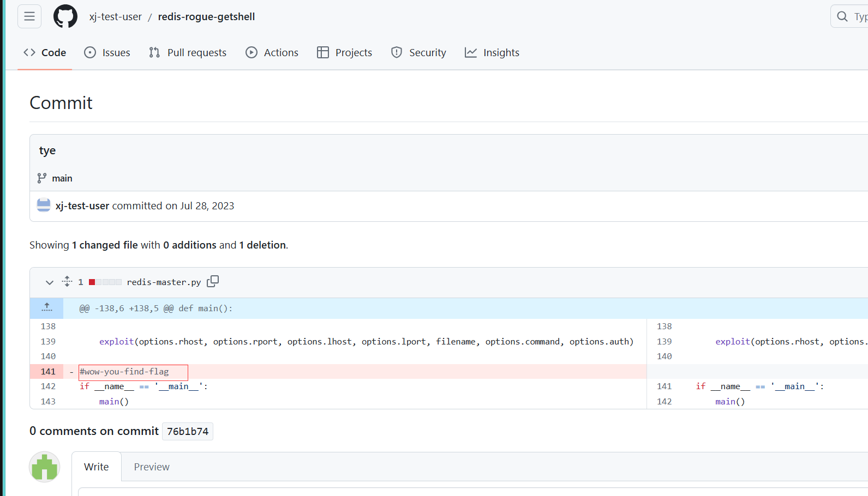Viewport: 868px width, 496px height.
Task: Open the Issues tab
Action: [x=107, y=52]
